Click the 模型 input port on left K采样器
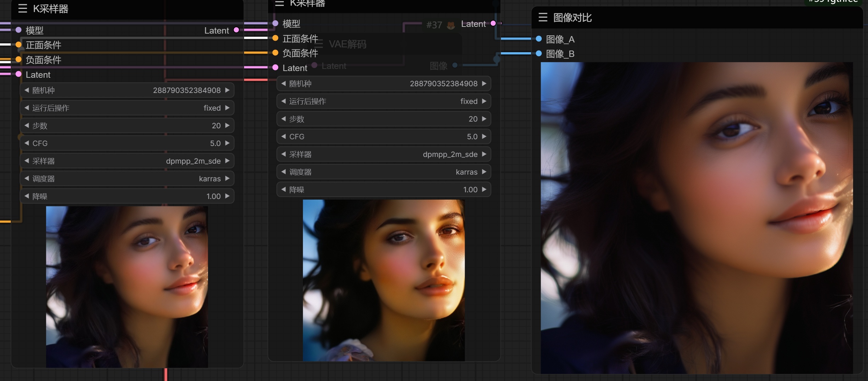The image size is (868, 381). pos(19,30)
